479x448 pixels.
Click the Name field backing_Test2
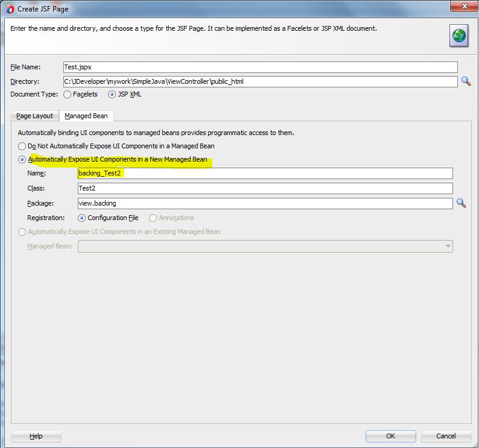(x=265, y=173)
